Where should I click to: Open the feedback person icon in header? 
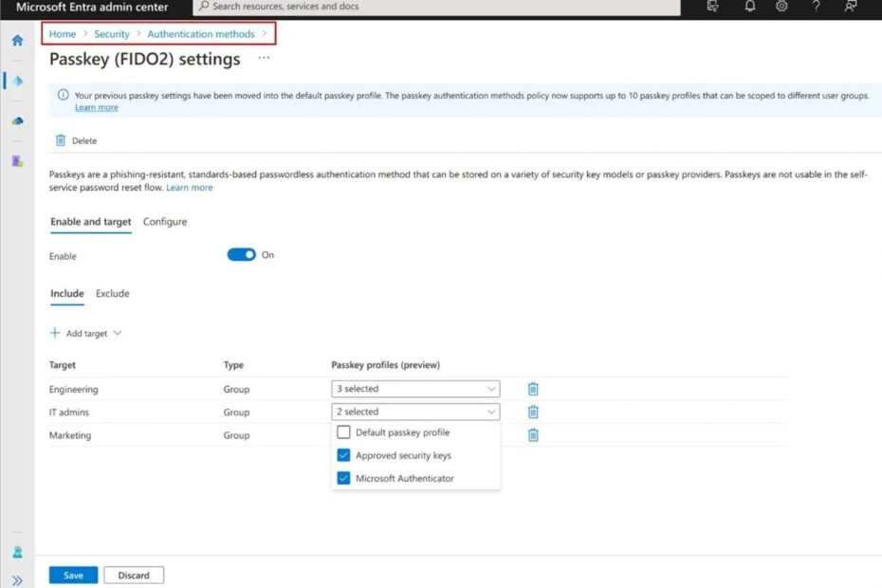[x=850, y=7]
